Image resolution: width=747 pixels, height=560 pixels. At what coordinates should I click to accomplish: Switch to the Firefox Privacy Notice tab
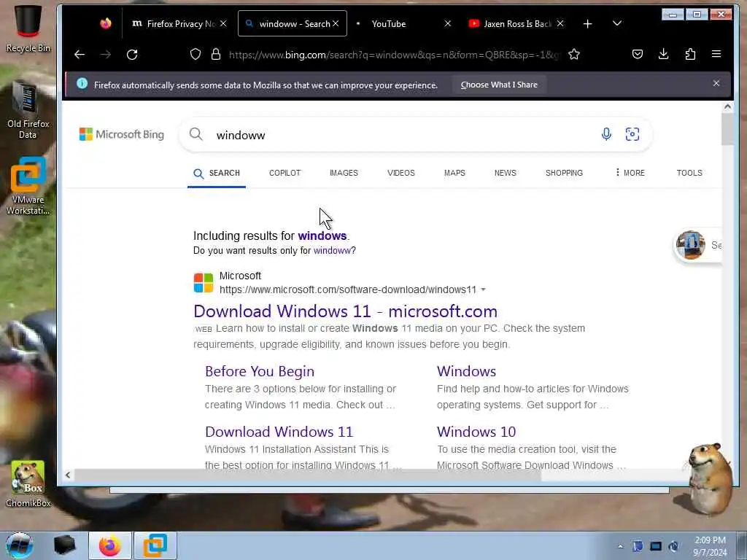179,23
